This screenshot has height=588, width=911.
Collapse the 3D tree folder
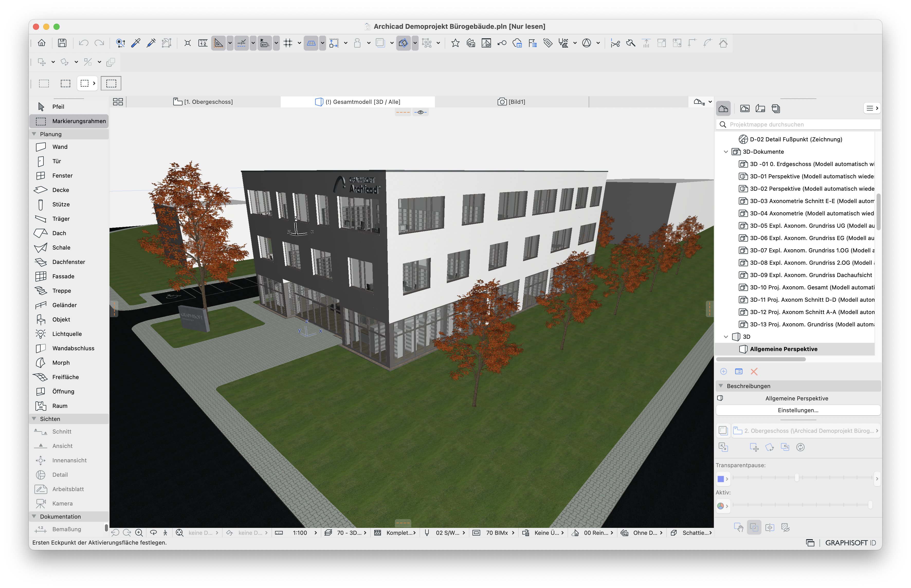[726, 337]
